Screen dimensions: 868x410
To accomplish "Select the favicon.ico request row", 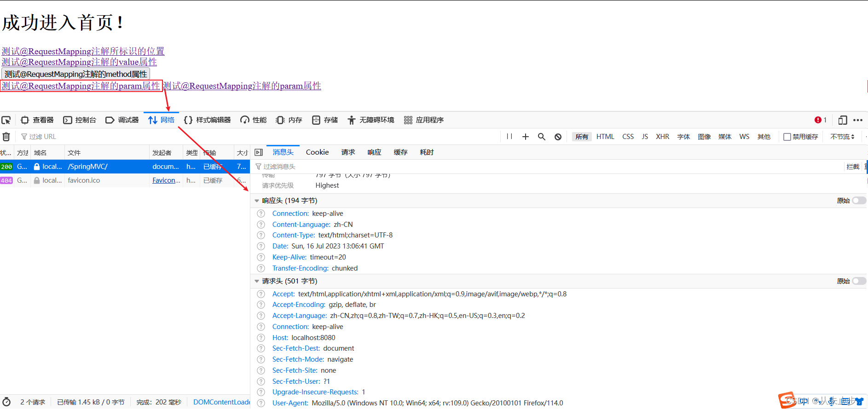I will [x=125, y=180].
